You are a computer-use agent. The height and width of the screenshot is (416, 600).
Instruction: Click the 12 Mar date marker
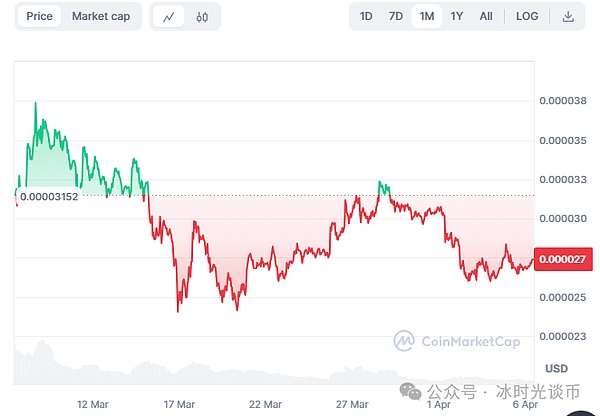point(93,404)
